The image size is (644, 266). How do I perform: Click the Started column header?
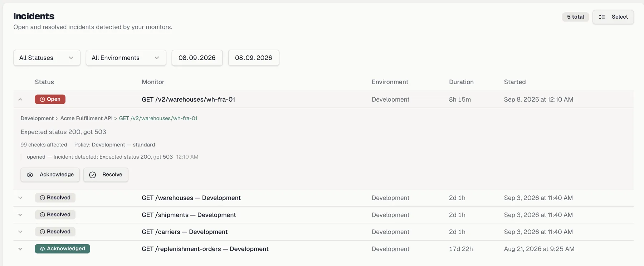pos(515,82)
